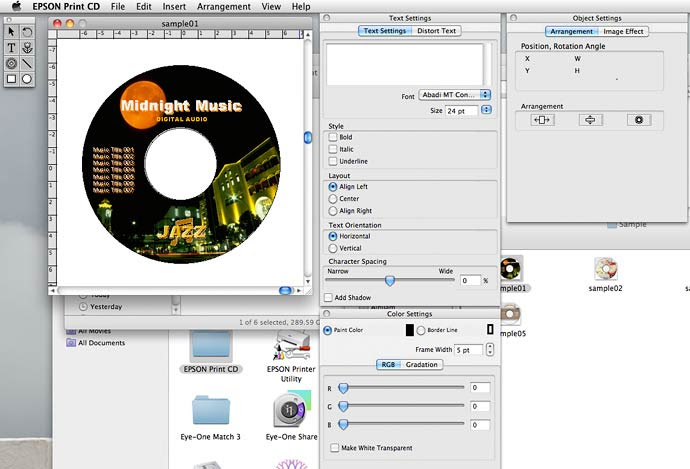
Task: Select the Border Line radio button
Action: 421,330
